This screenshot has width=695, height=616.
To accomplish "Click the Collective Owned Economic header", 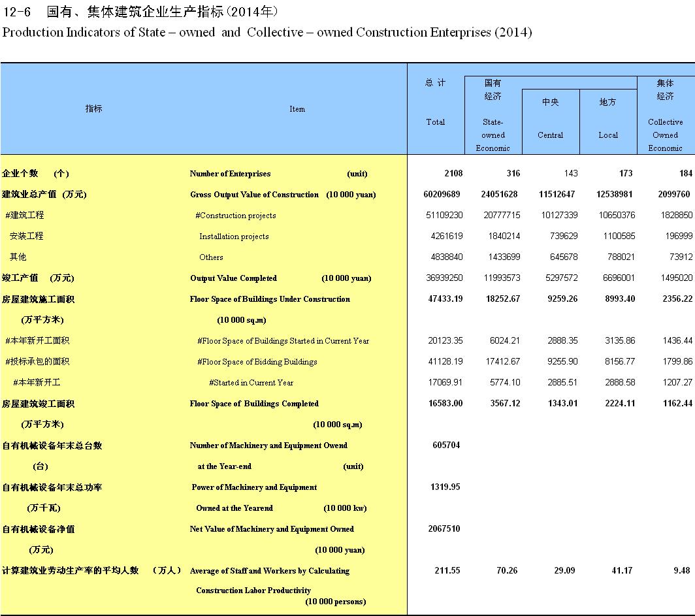I will [665, 135].
